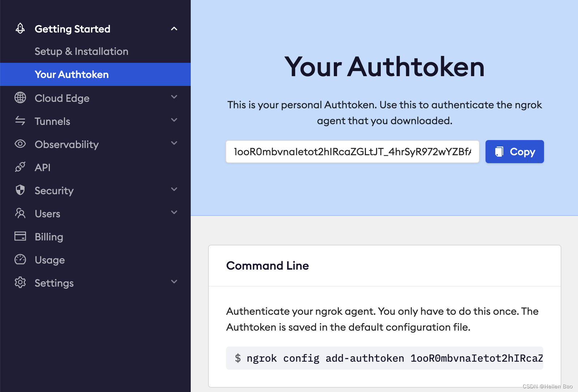Click the Security shield icon
The height and width of the screenshot is (392, 578).
coord(20,190)
